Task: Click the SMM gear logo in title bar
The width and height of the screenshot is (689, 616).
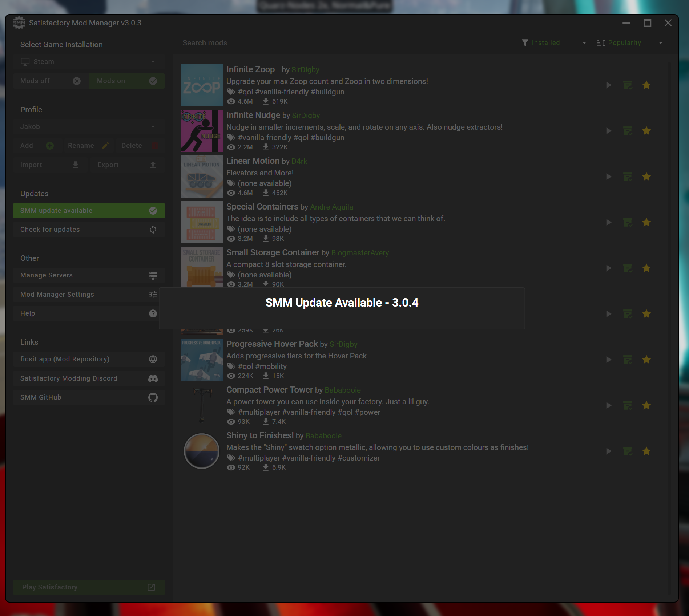Action: 19,23
